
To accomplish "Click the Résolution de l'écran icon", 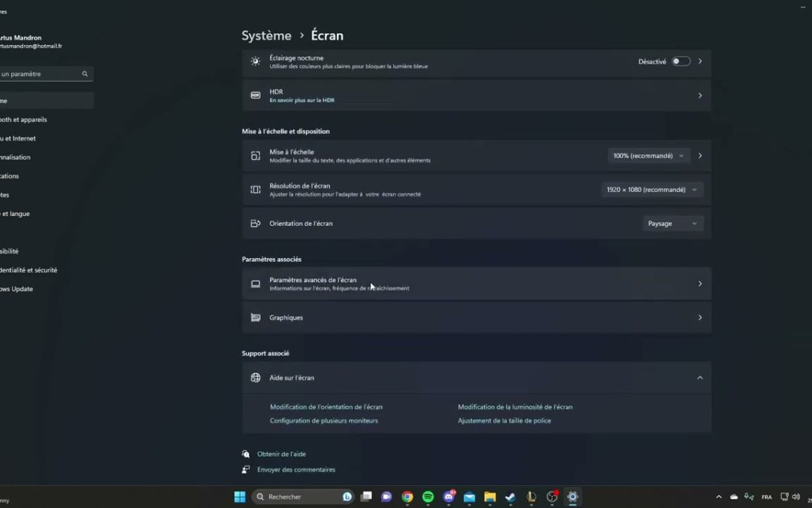I will point(256,190).
